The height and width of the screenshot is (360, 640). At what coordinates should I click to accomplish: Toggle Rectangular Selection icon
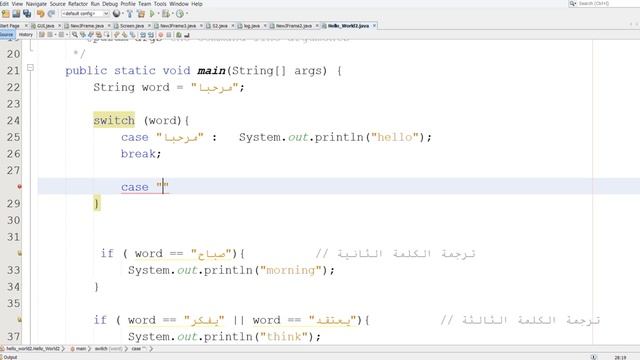[x=107, y=35]
